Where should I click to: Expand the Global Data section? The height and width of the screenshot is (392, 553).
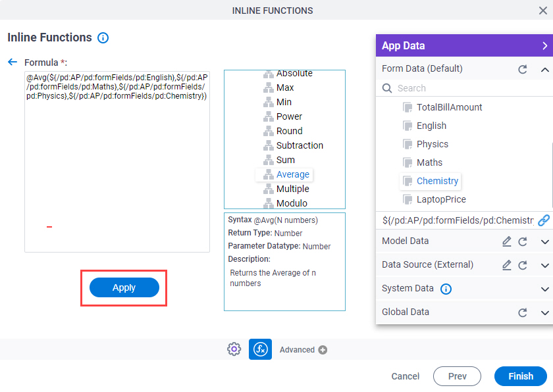544,313
